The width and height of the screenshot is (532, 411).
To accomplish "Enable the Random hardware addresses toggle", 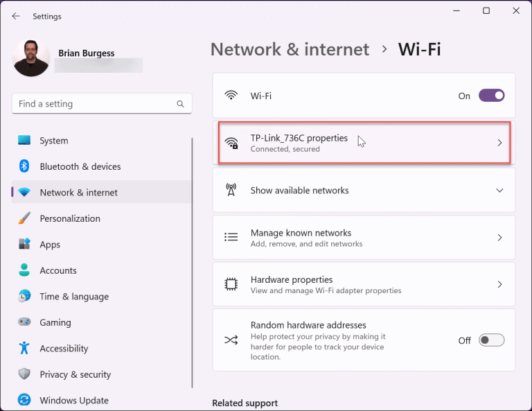I will (491, 340).
